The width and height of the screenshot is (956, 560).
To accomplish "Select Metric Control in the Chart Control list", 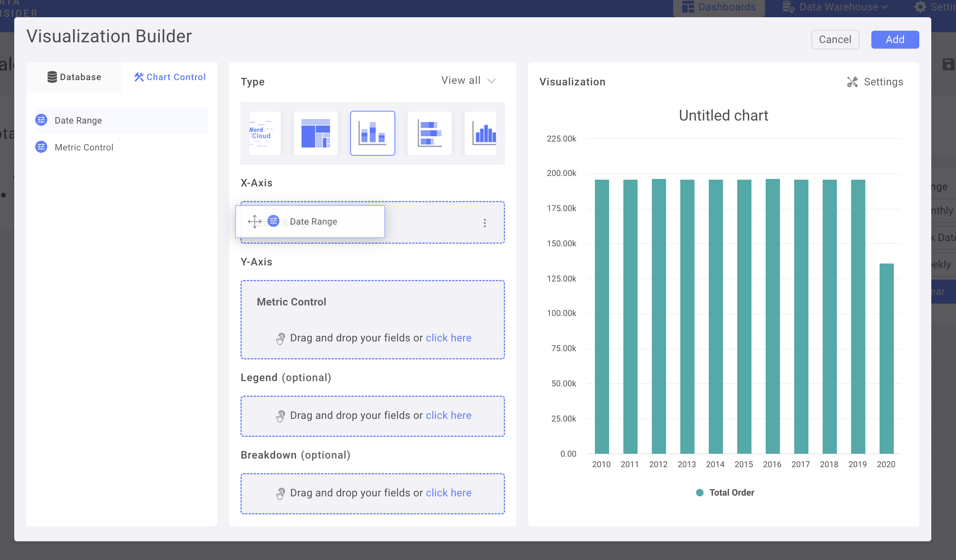I will 84,147.
